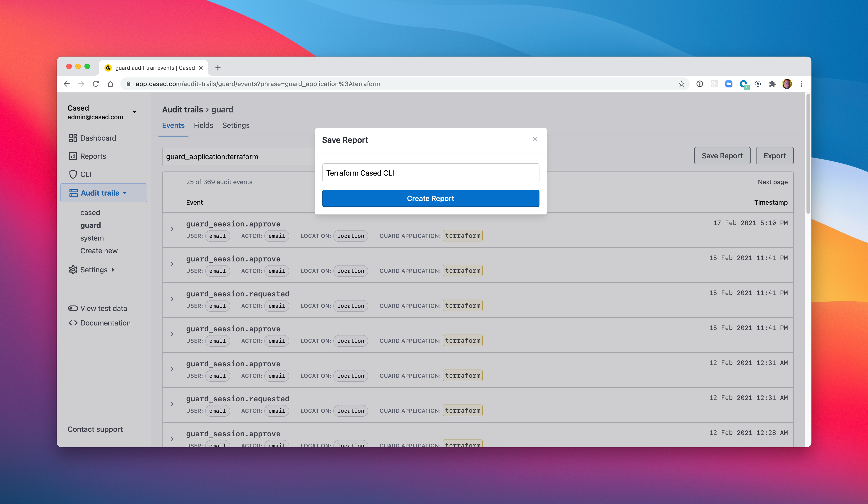Click the Settings gear icon in sidebar
868x504 pixels.
pyautogui.click(x=73, y=270)
